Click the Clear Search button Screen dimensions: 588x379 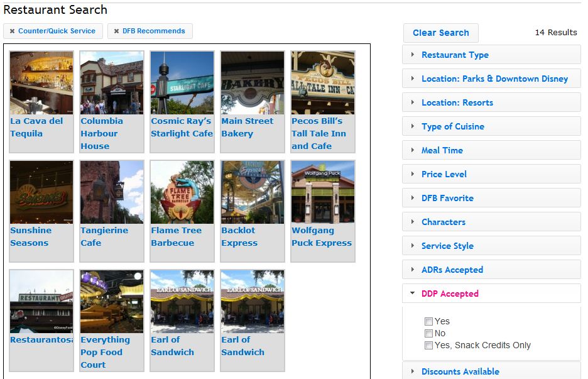pos(440,33)
